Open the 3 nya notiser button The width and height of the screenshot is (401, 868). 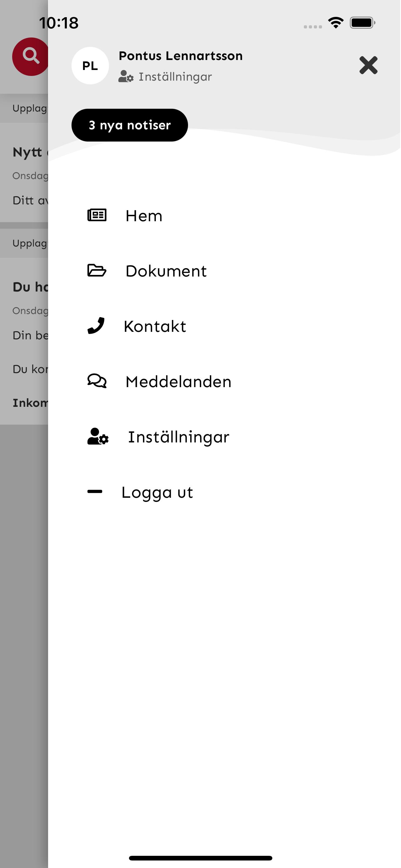(130, 125)
